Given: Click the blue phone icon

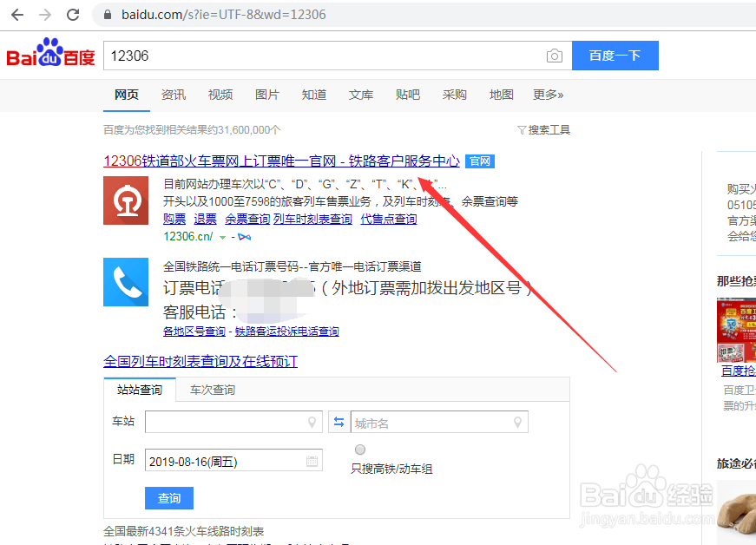Looking at the screenshot, I should (x=126, y=282).
